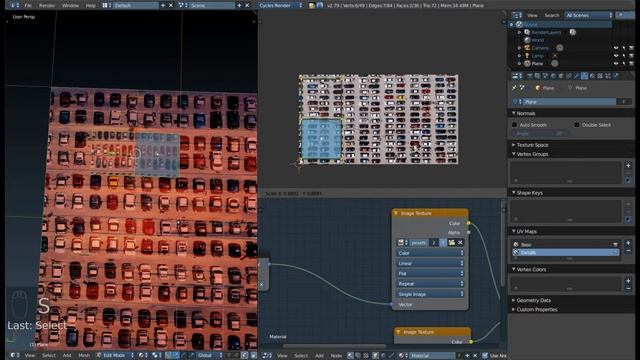The height and width of the screenshot is (360, 640).
Task: Toggle the Use Nodes checkbox
Action: [484, 356]
